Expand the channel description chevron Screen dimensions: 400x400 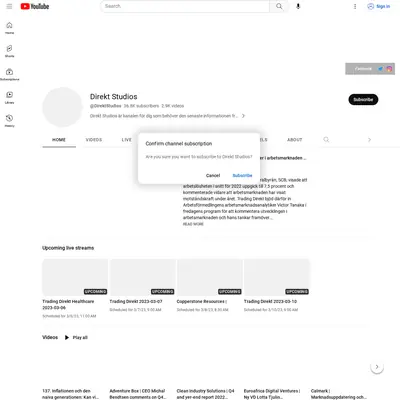[x=243, y=116]
